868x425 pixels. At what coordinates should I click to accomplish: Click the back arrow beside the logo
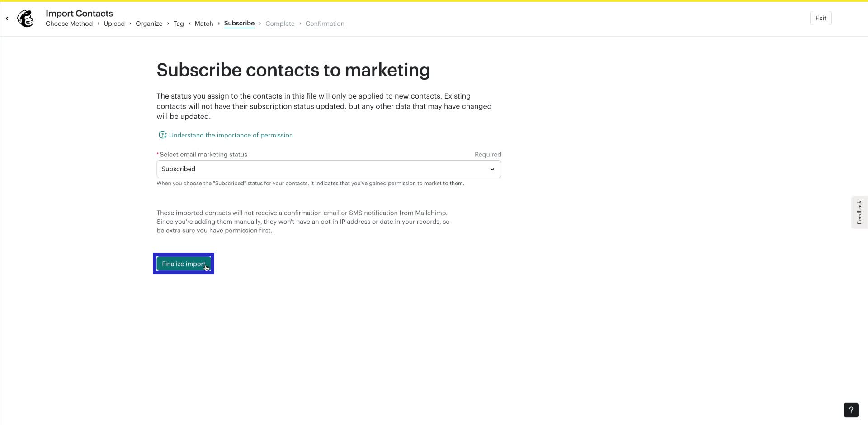tap(7, 18)
